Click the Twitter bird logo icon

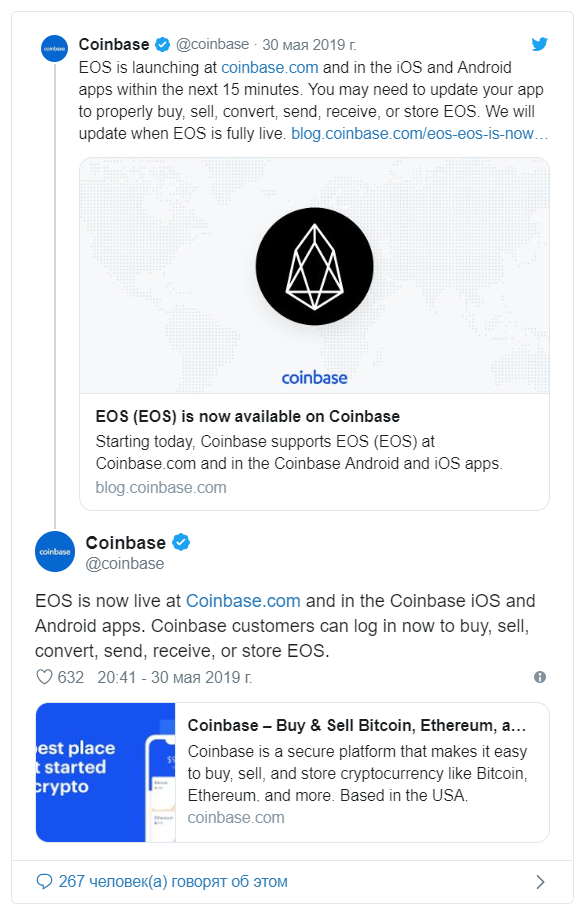539,44
